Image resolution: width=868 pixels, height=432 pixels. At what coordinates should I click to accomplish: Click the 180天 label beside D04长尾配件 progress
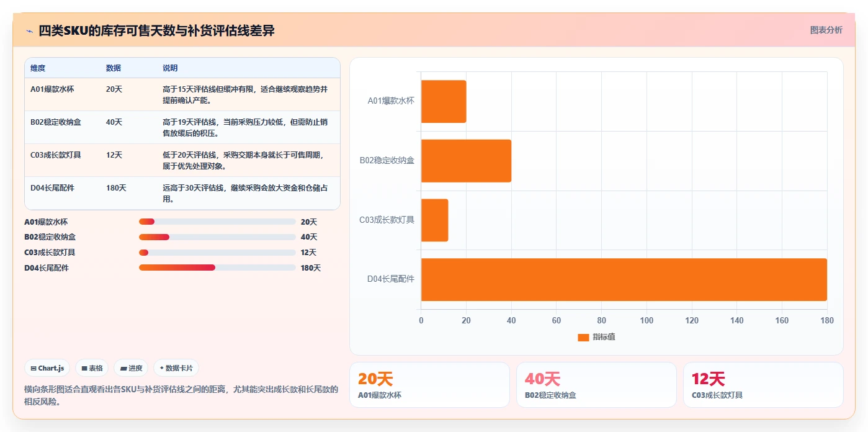pyautogui.click(x=311, y=268)
